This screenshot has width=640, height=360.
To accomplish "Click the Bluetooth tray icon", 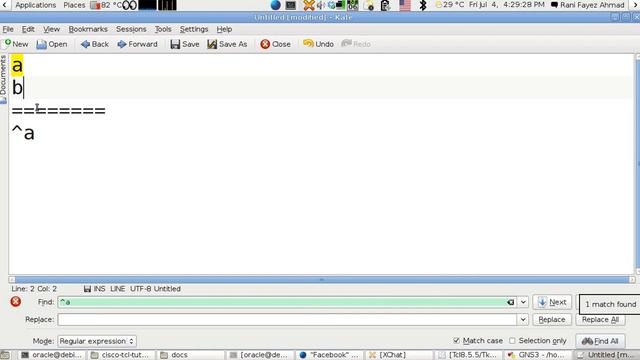I will click(x=423, y=5).
